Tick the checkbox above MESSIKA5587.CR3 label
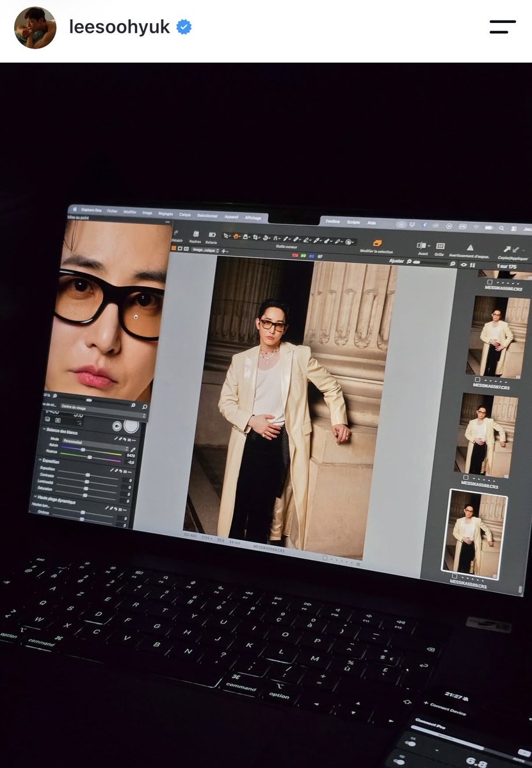The height and width of the screenshot is (768, 532). click(477, 380)
